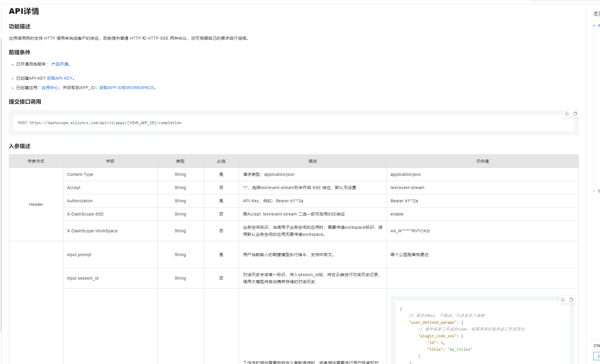Click the Accept row description about SSE 响应
Screen dimensions: 600x364
(x=313, y=188)
